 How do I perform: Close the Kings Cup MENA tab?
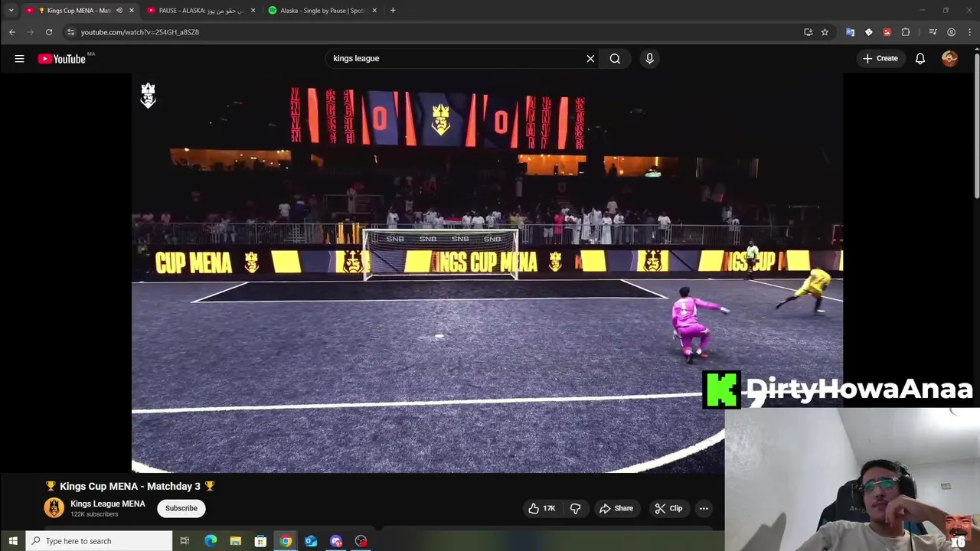132,10
